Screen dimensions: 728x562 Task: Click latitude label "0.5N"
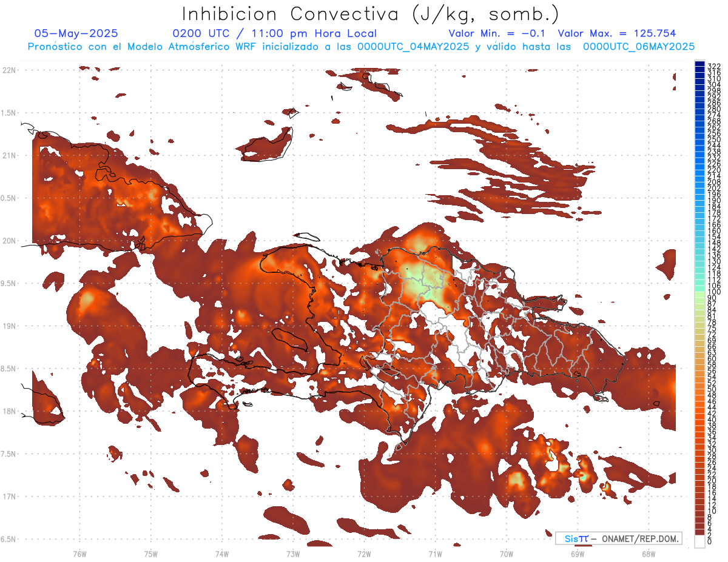point(9,198)
